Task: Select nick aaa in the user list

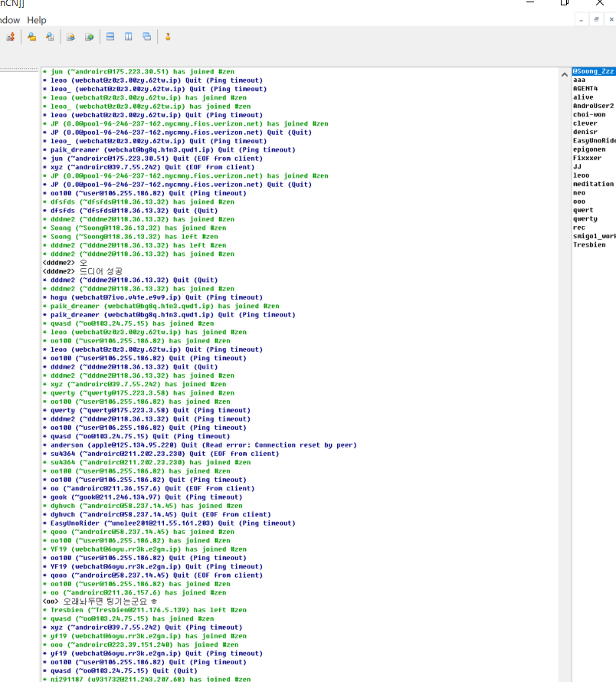Action: (579, 80)
